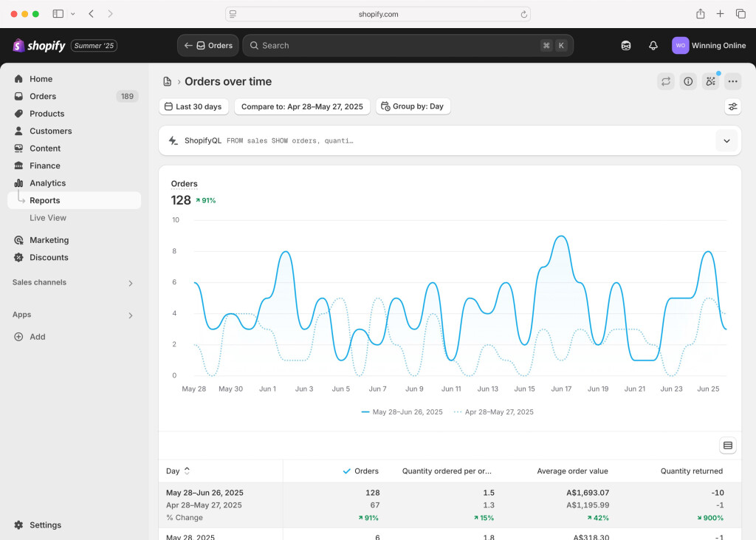Image resolution: width=756 pixels, height=540 pixels.
Task: Expand the ShopifyQL query editor
Action: coord(726,141)
